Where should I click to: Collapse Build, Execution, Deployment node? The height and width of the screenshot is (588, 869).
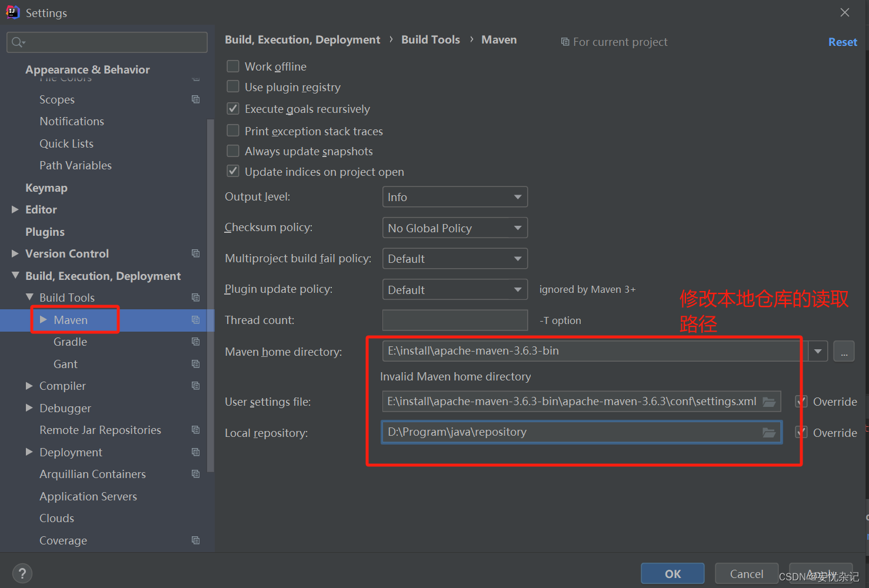point(15,275)
